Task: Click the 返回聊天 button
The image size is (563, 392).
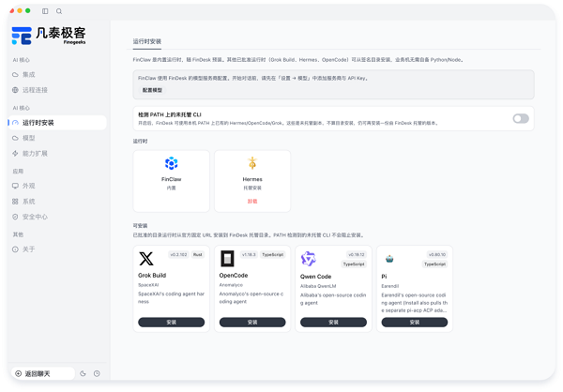Action: pos(43,373)
